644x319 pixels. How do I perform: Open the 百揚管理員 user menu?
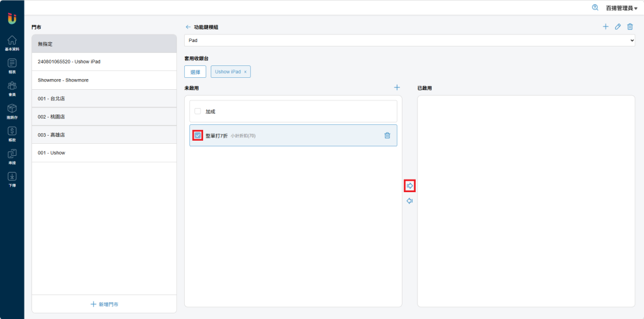(x=621, y=8)
